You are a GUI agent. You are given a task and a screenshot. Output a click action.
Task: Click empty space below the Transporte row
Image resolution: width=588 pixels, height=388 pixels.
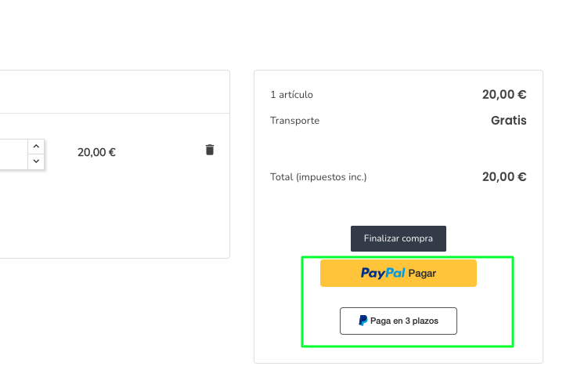[x=399, y=148]
